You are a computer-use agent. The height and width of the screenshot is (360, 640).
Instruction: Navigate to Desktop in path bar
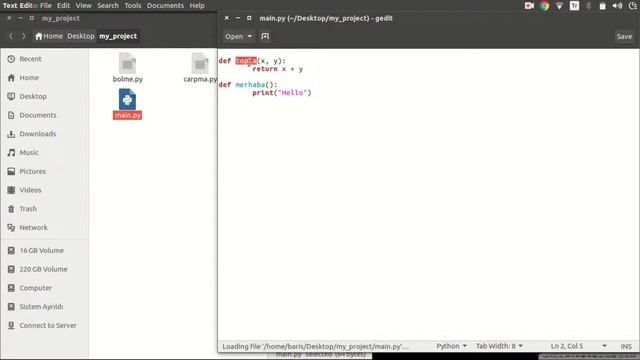(x=81, y=36)
